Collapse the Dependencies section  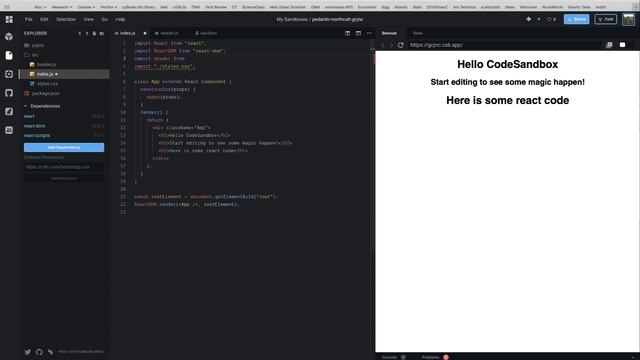pyautogui.click(x=42, y=106)
